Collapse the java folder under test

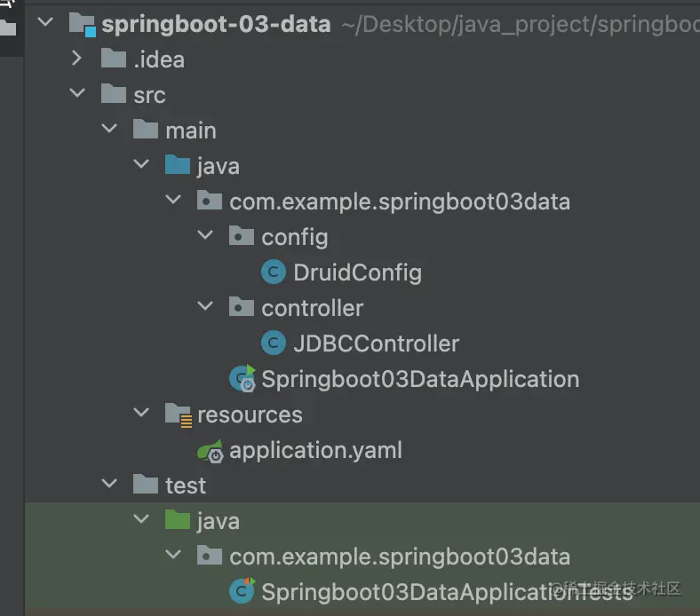coord(141,518)
